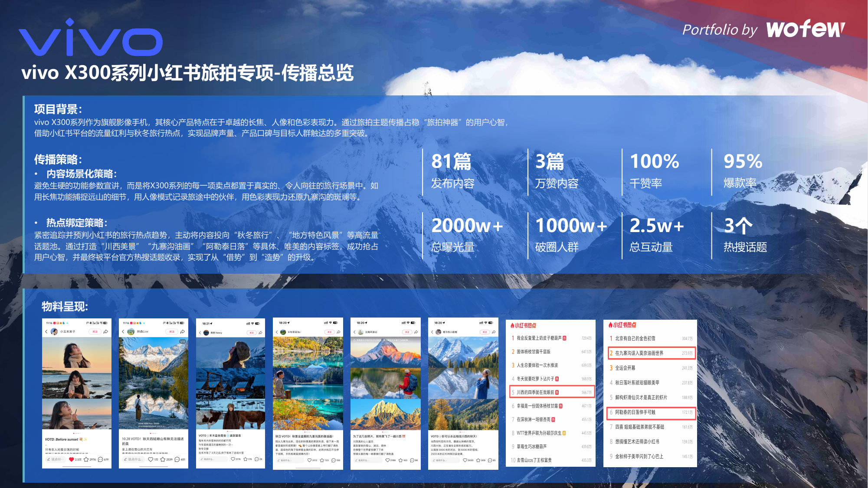Screen dimensions: 868x488
Task: Click the 内容场景化策略 bullet heading
Action: pos(82,174)
